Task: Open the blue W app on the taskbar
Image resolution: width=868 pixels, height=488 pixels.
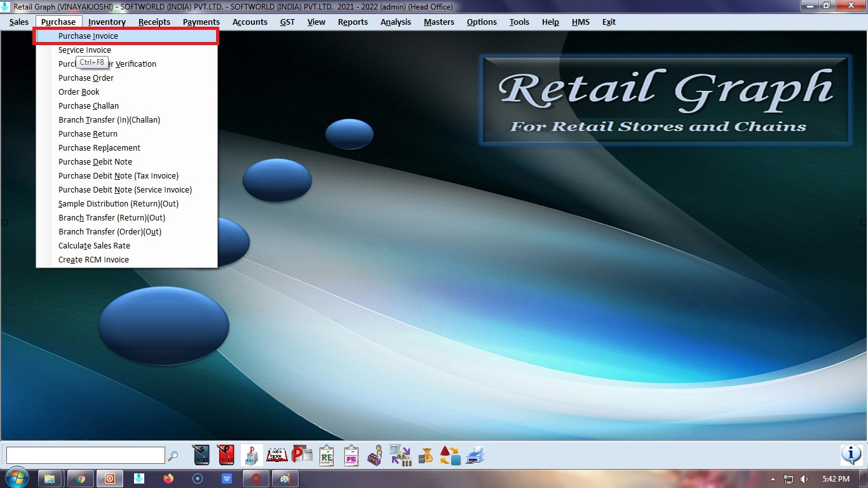Action: pyautogui.click(x=227, y=478)
